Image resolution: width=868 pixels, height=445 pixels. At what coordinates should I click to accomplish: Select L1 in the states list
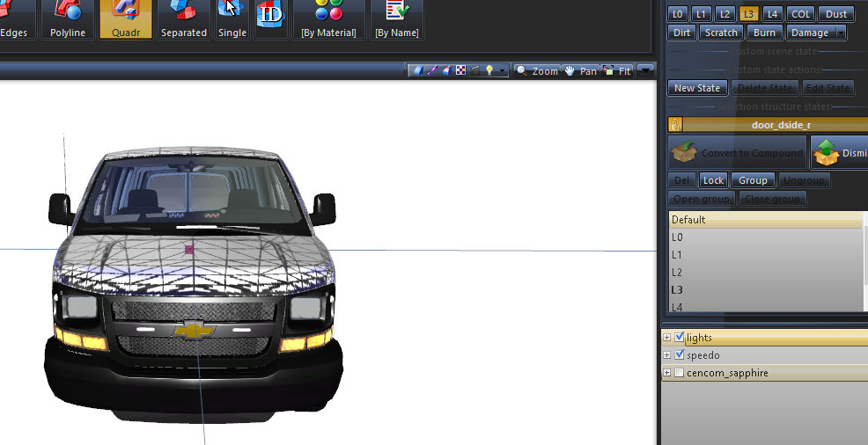point(766,255)
